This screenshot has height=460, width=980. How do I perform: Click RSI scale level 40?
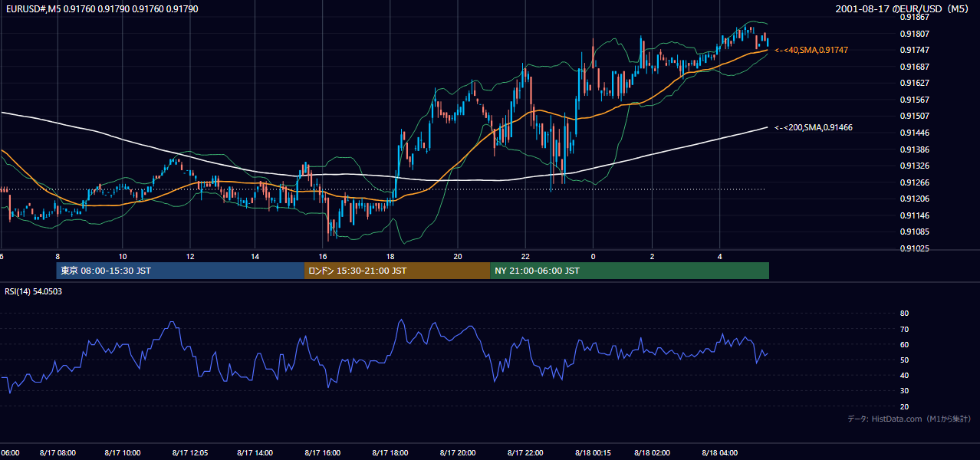[904, 375]
